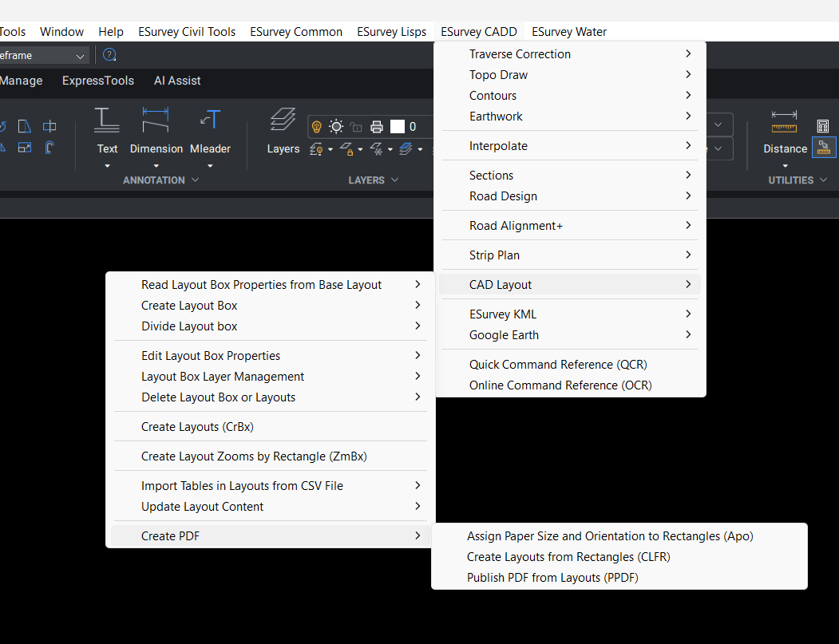Open dropdown arrow beside layer freeze icon
Screen dimensions: 839x644
[x=390, y=150]
